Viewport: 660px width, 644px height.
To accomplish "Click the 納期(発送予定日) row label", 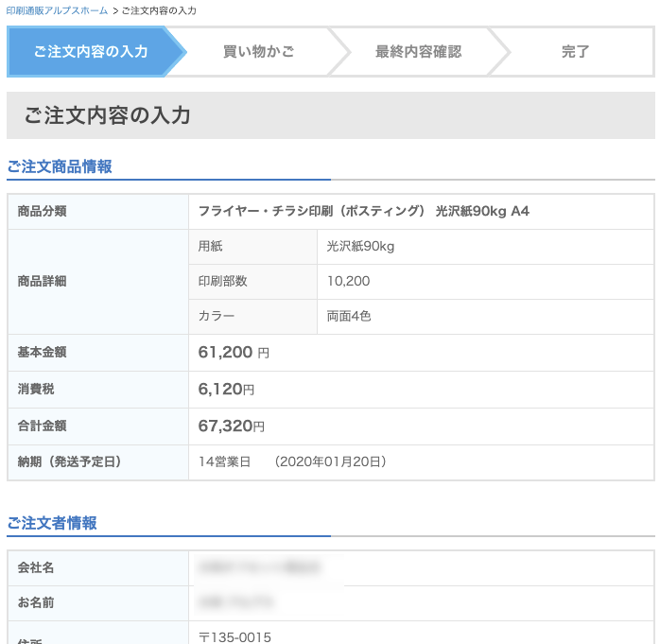I will click(x=69, y=461).
